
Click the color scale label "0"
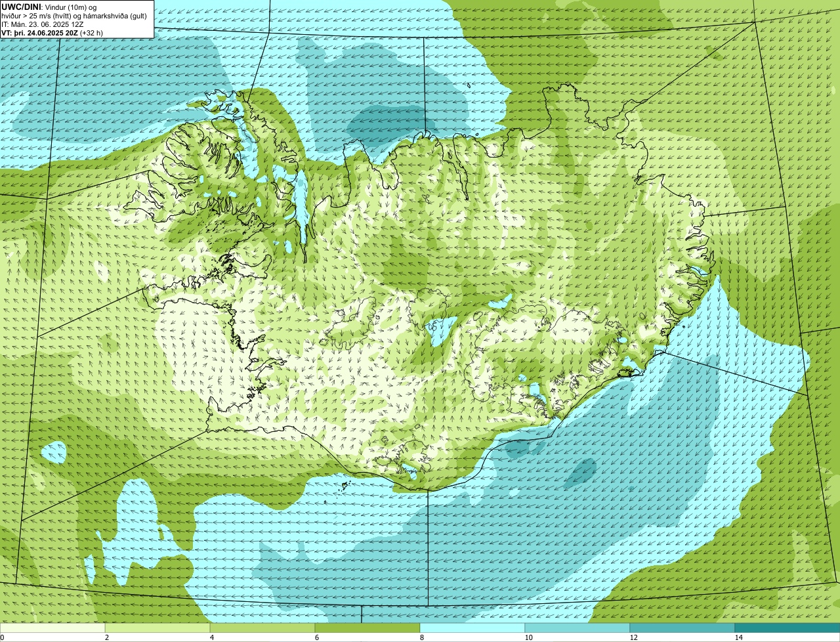point(2,637)
